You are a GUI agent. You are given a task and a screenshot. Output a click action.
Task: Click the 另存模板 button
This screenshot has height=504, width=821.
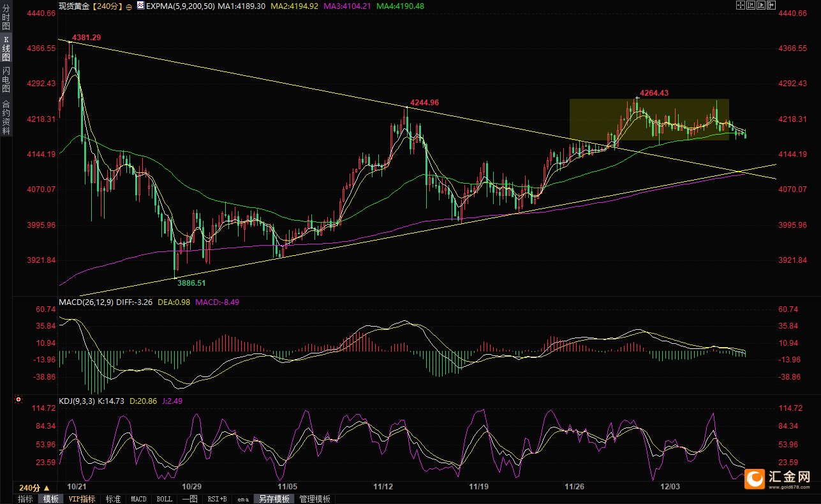point(274,499)
